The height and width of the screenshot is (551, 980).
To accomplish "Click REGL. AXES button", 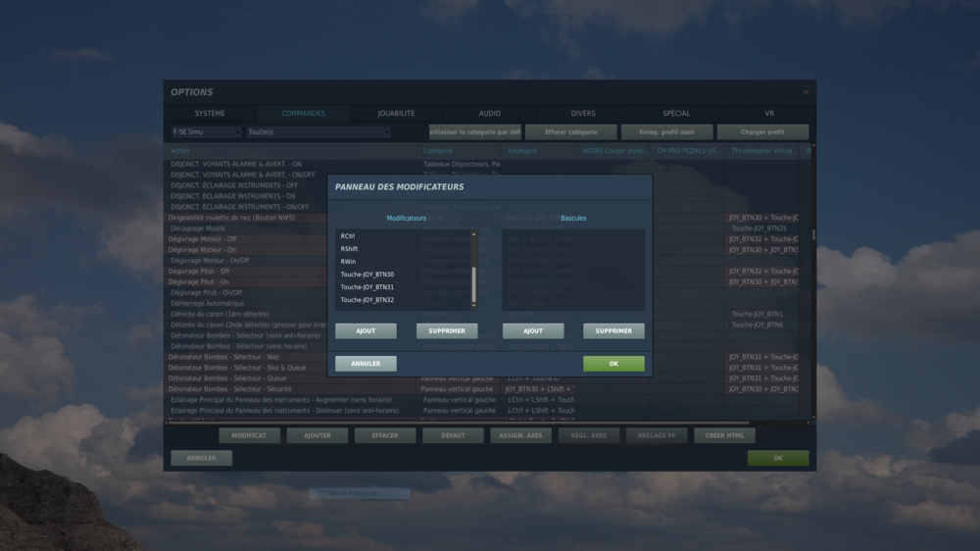I will pyautogui.click(x=589, y=435).
